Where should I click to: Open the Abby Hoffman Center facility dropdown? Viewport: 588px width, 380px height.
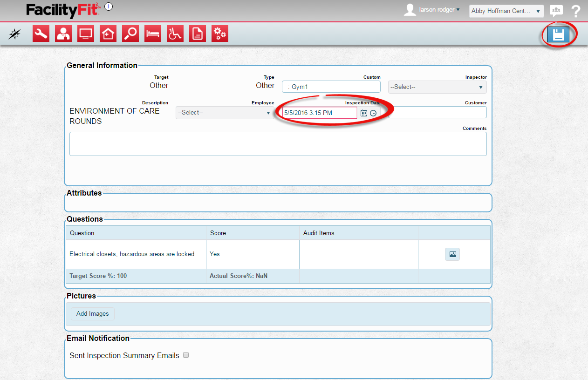click(506, 11)
